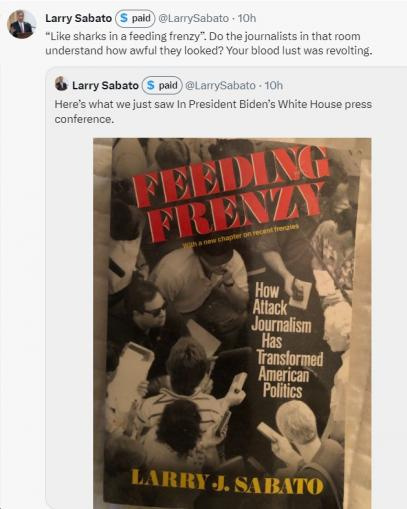Open the quoted tweet's 10h timestamp
407x509 pixels.
coord(274,86)
